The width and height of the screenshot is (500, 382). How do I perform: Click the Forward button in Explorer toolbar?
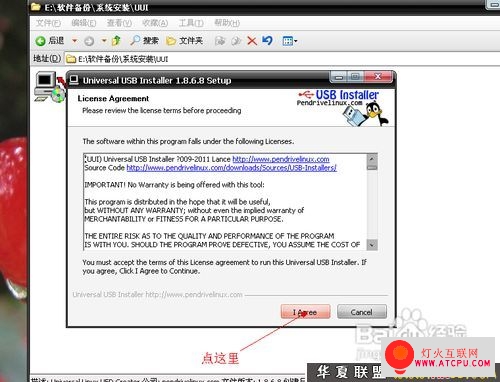click(89, 41)
